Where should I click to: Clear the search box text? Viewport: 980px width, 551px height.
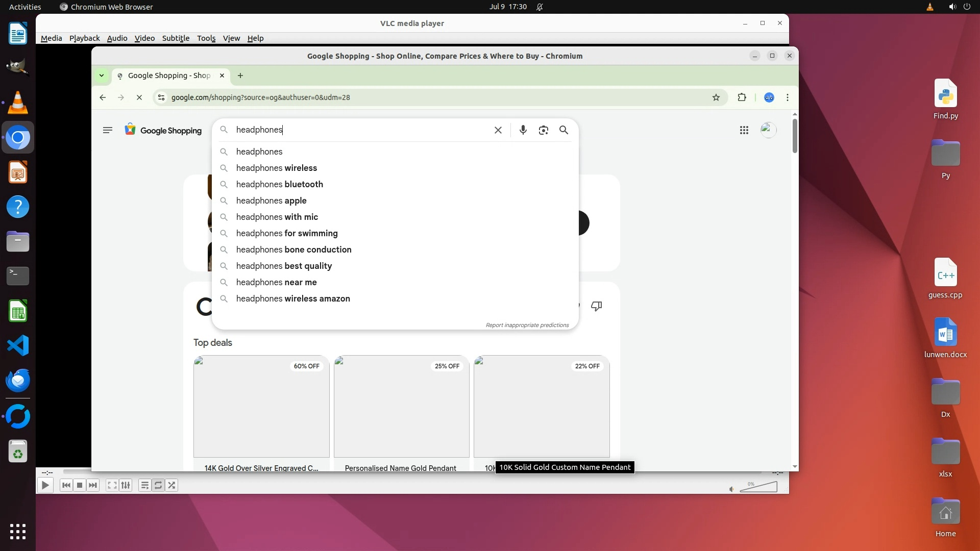click(x=498, y=130)
